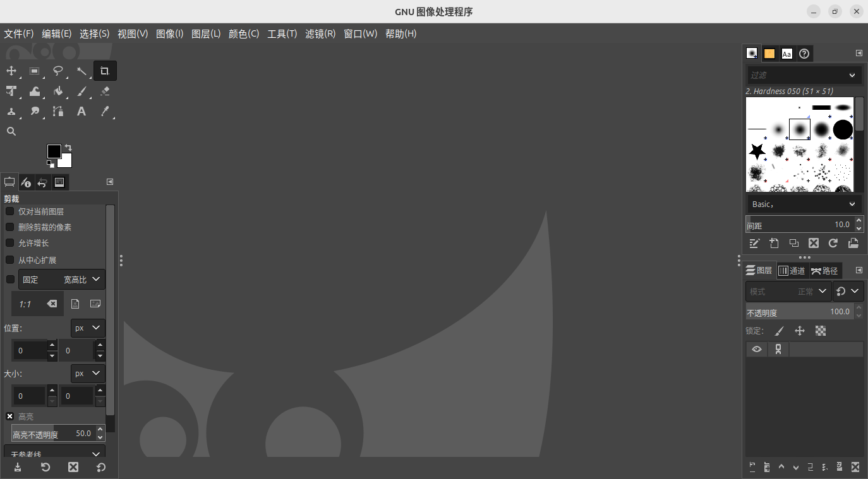This screenshot has width=868, height=479.
Task: Select the Smudge tool
Action: pyautogui.click(x=35, y=112)
